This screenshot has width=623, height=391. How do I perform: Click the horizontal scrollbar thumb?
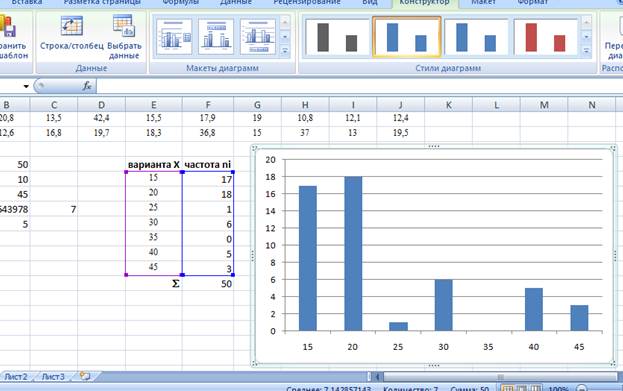pyautogui.click(x=501, y=377)
